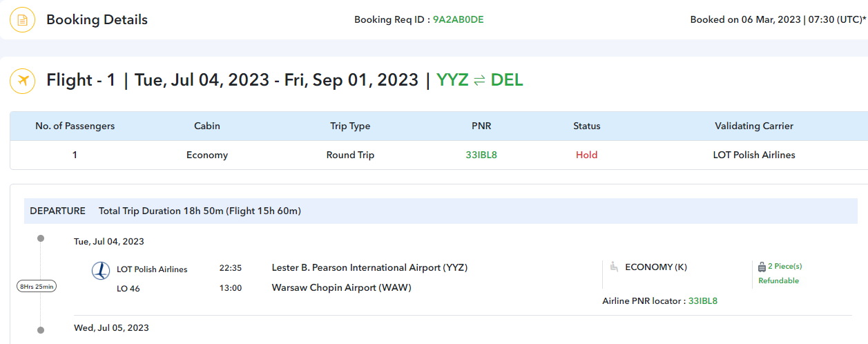Click the timeline dot for Wed, Jul 05
Screen dimensions: 868x344
pos(41,329)
